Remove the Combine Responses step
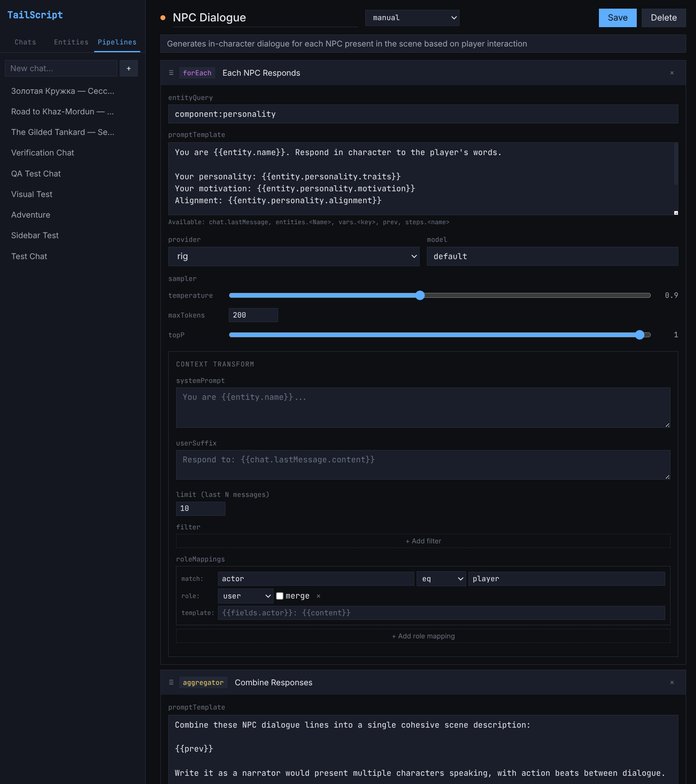 coord(672,682)
